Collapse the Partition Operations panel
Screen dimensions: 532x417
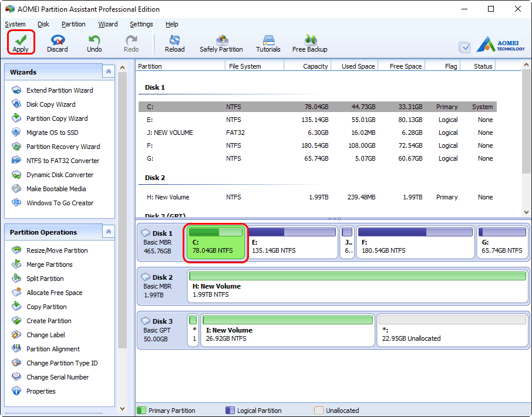coord(109,232)
